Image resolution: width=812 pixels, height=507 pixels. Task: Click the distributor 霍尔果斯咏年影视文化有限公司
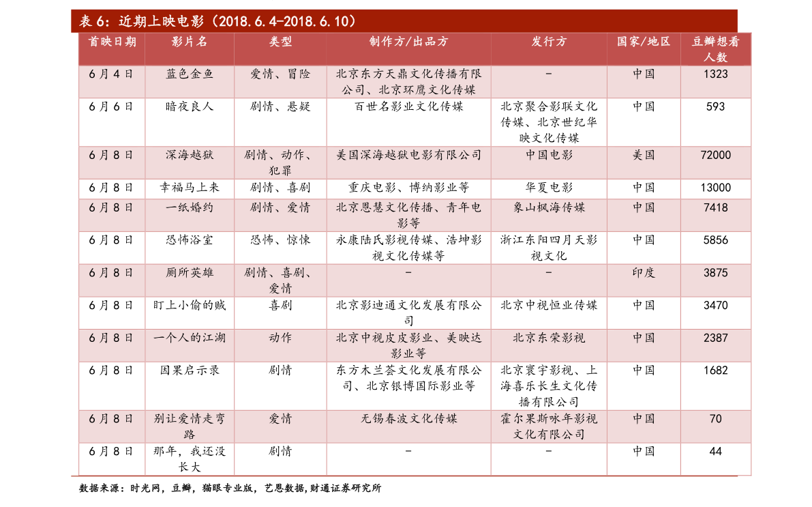[549, 426]
